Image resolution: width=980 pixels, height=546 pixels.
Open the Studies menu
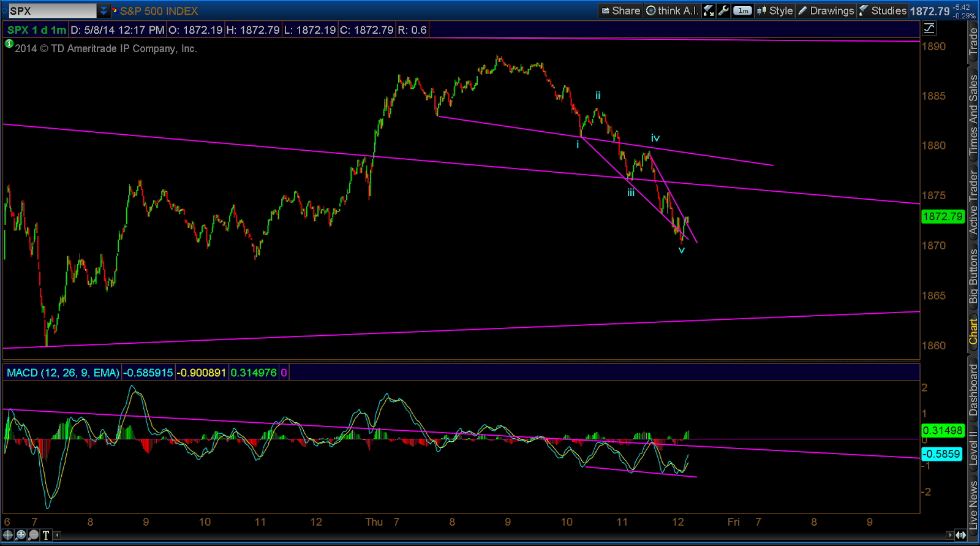point(883,10)
